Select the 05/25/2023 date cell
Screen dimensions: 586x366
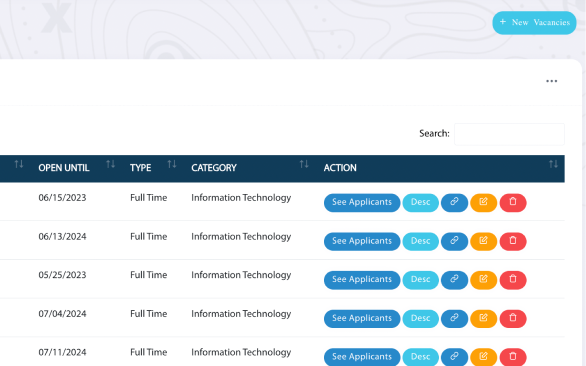point(62,275)
